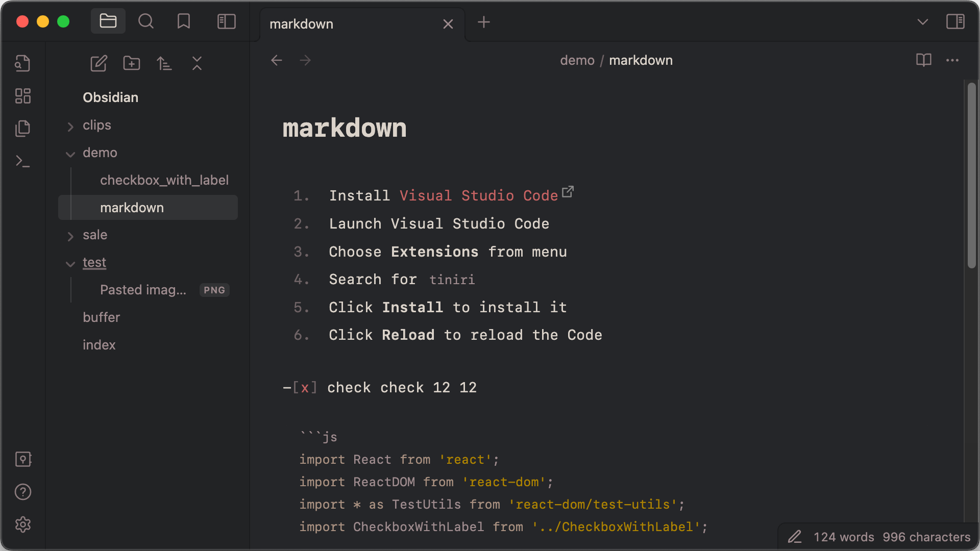
Task: Follow the Visual Studio Code link
Action: coord(479,195)
